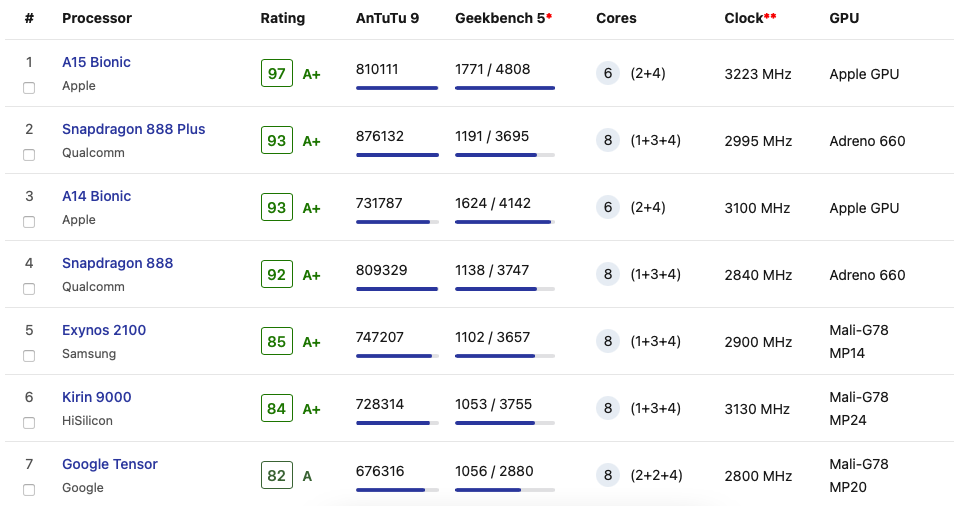Open the Google Tensor link
Screen dimensions: 959x506
click(110, 464)
